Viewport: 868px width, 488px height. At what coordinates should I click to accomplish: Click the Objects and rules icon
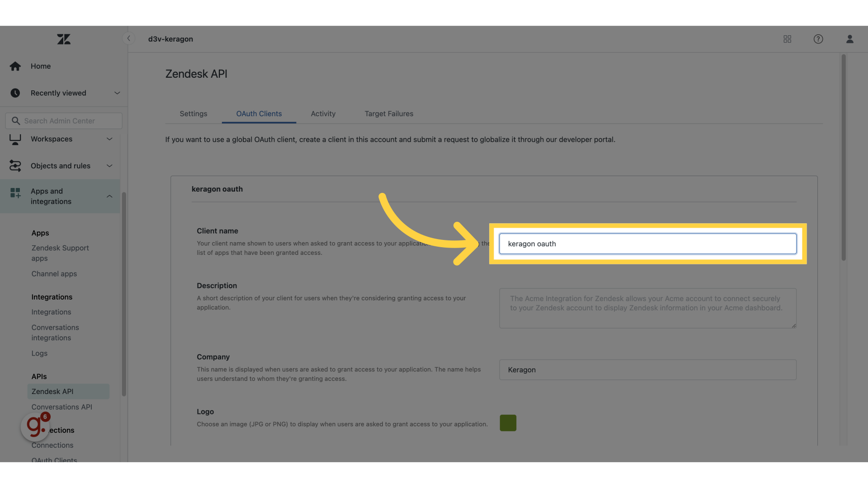pos(15,166)
